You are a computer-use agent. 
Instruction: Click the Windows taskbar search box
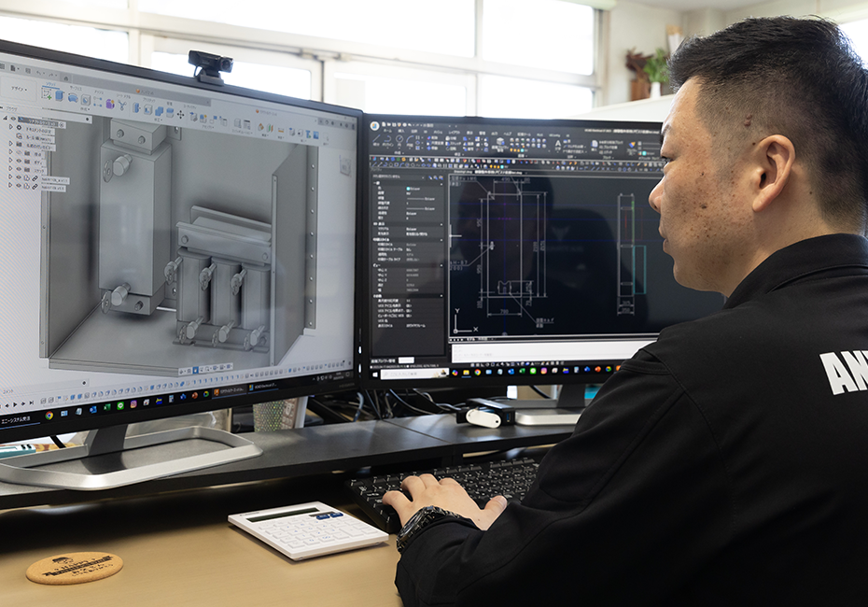point(414,374)
